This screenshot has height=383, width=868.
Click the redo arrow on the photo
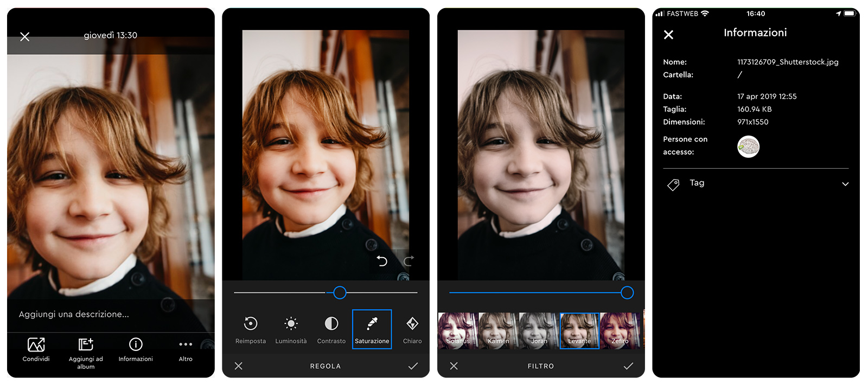(x=409, y=261)
